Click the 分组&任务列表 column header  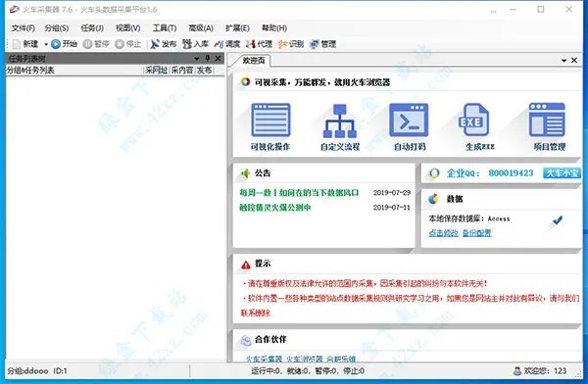[30, 71]
